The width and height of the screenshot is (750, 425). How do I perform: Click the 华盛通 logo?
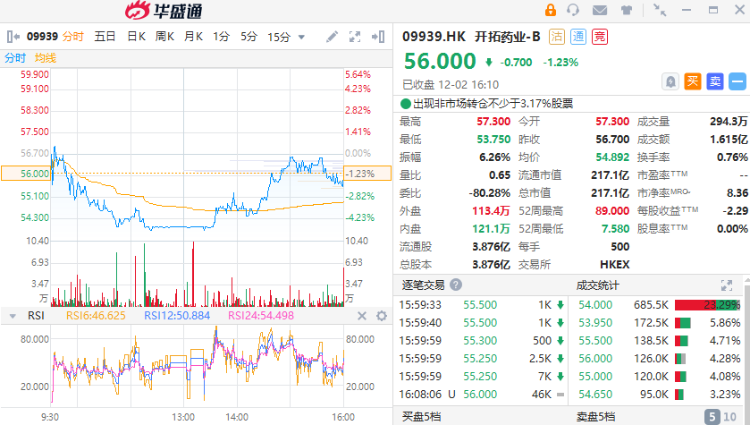[164, 11]
